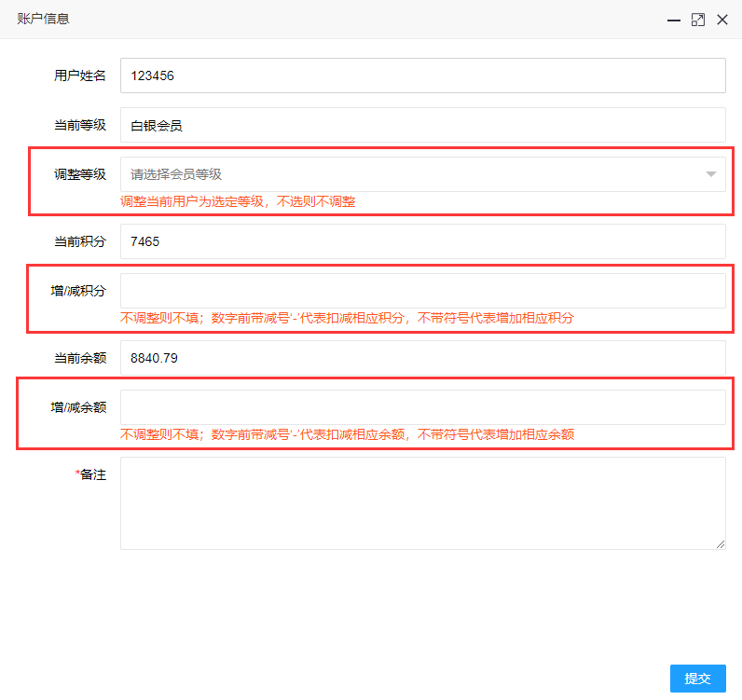This screenshot has width=742, height=700.
Task: Click the 当前余额 field showing 8840.79
Action: tap(422, 358)
